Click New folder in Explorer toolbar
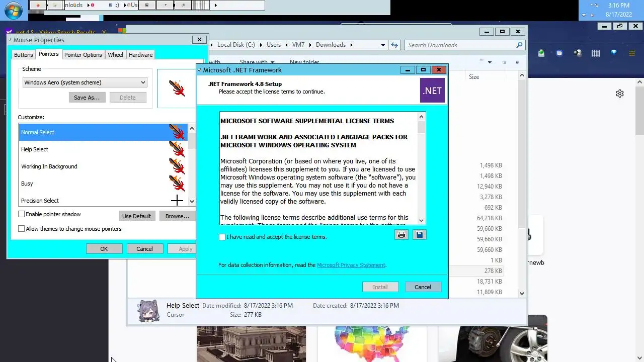 [304, 62]
